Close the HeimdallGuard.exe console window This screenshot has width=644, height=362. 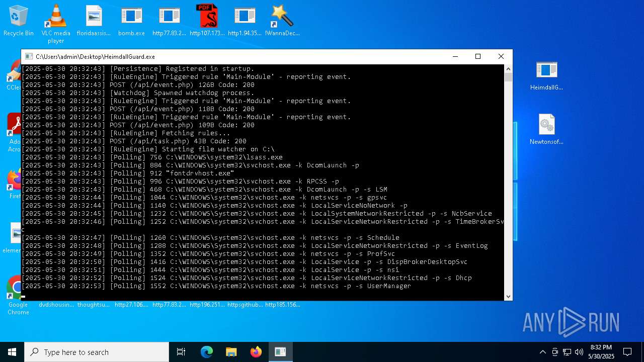[501, 57]
